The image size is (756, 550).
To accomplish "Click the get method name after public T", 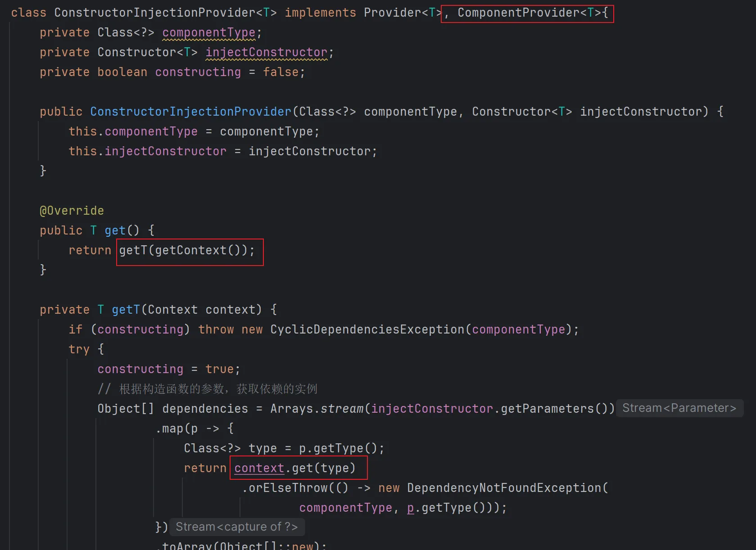I will 115,230.
